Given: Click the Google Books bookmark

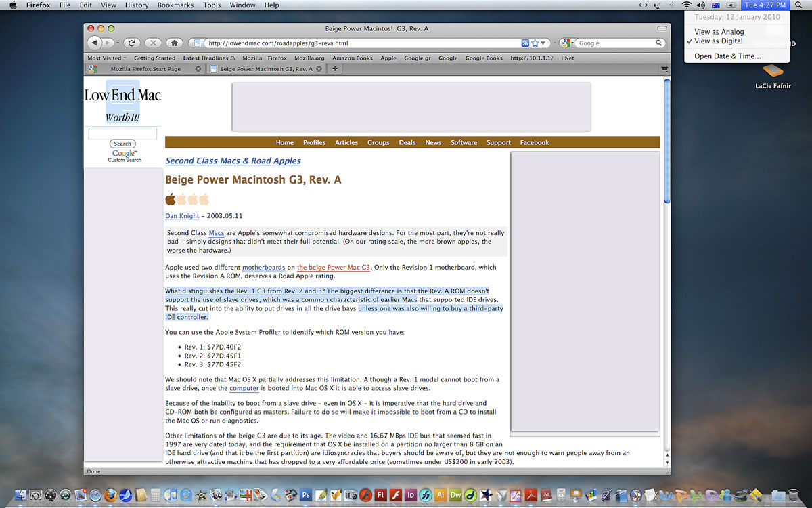Looking at the screenshot, I should 484,58.
